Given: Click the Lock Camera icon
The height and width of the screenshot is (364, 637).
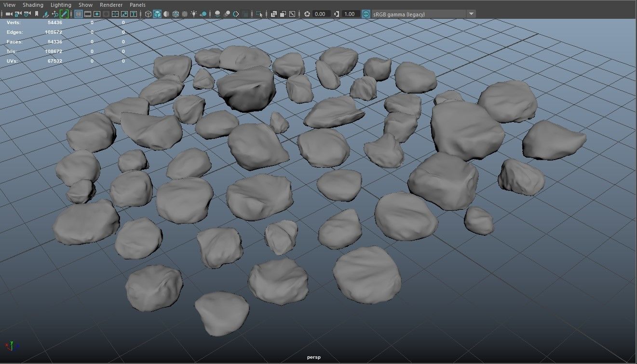Looking at the screenshot, I should click(x=18, y=14).
